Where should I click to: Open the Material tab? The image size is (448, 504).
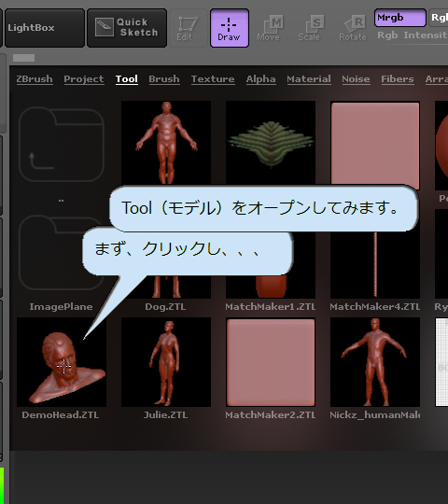click(x=309, y=79)
